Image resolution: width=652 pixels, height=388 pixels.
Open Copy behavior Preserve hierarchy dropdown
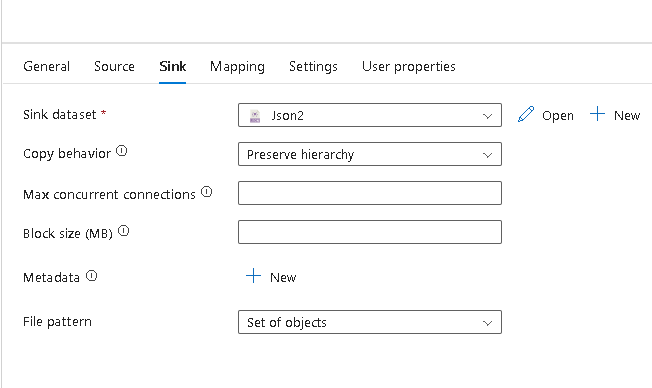pos(370,154)
